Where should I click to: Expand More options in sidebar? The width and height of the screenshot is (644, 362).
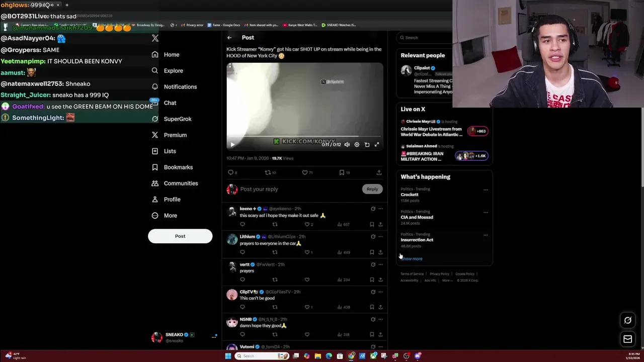coord(165,215)
